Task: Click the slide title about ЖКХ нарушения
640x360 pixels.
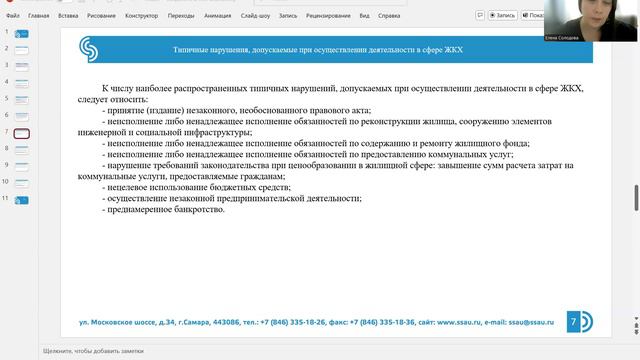Action: [x=318, y=50]
